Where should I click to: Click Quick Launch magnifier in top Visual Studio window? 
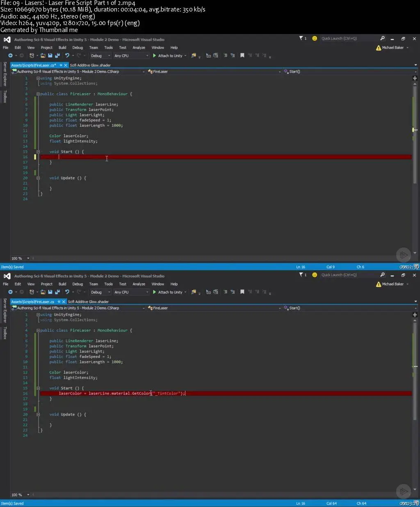[382, 38]
